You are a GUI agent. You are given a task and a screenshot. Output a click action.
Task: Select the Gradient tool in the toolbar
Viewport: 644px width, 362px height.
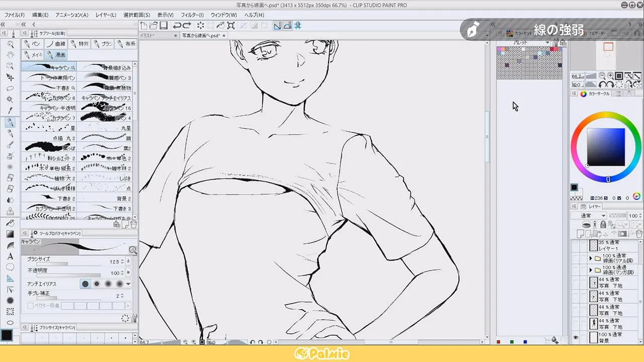point(10,234)
